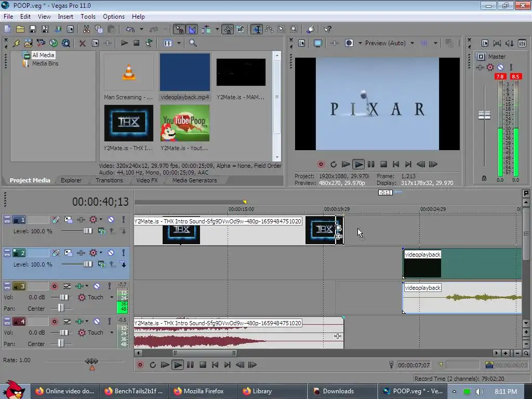Select the All Media tree item
532x399 pixels.
click(43, 55)
